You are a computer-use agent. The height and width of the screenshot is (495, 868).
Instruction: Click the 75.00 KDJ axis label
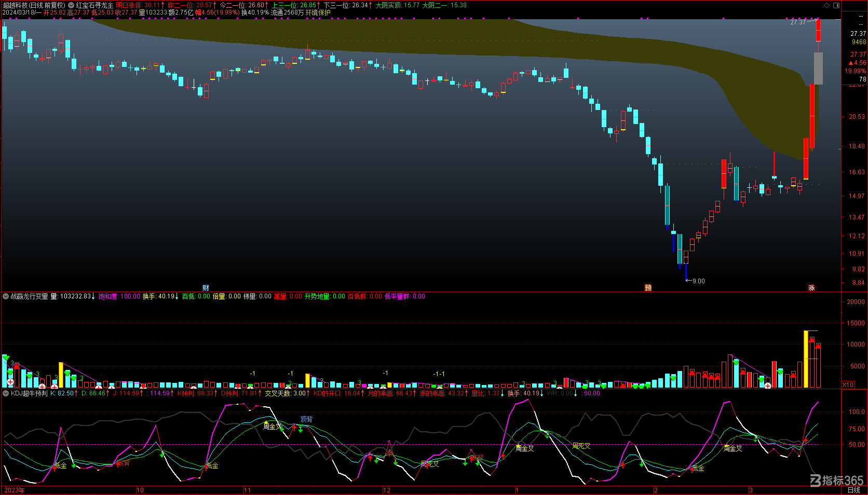tap(857, 429)
